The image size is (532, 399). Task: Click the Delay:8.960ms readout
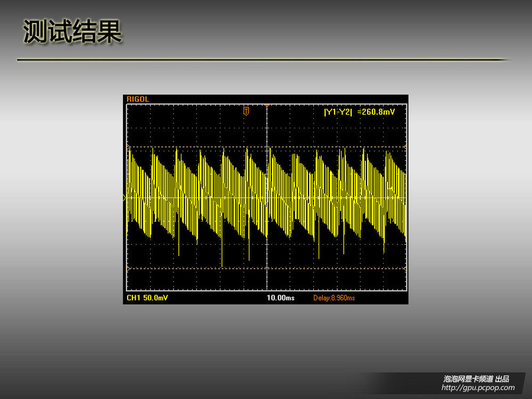tap(334, 298)
